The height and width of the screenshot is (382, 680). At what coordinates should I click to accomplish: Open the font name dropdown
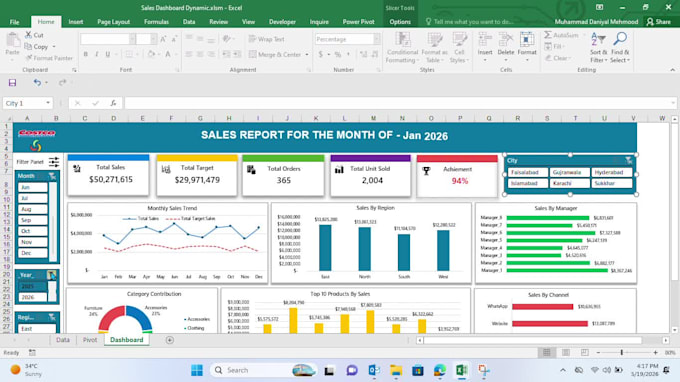(x=132, y=39)
